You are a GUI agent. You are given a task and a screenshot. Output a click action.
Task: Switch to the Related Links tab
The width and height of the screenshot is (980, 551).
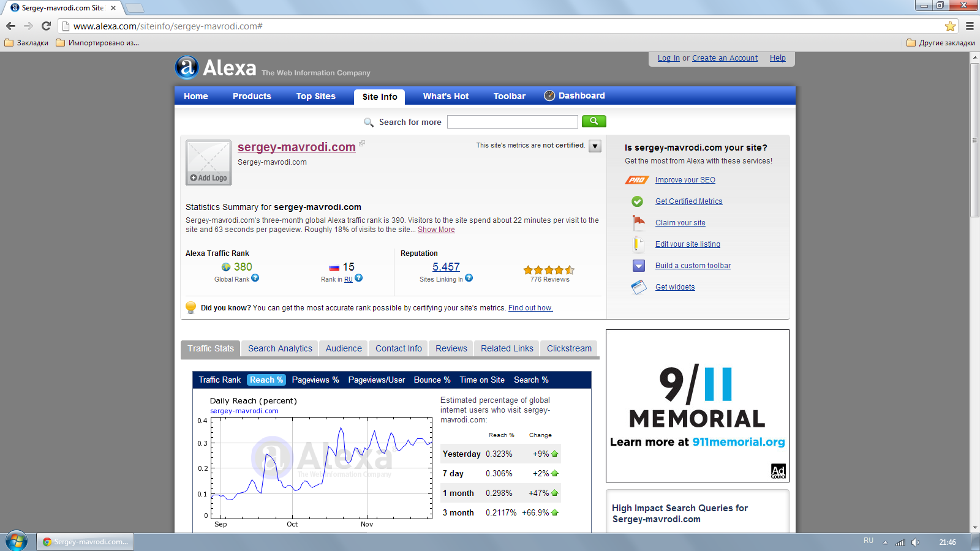(x=507, y=348)
